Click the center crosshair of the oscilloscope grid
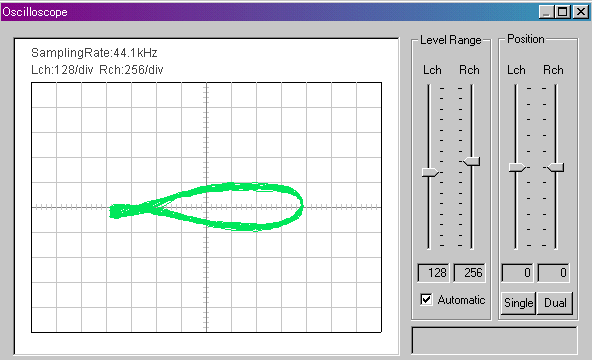 207,207
